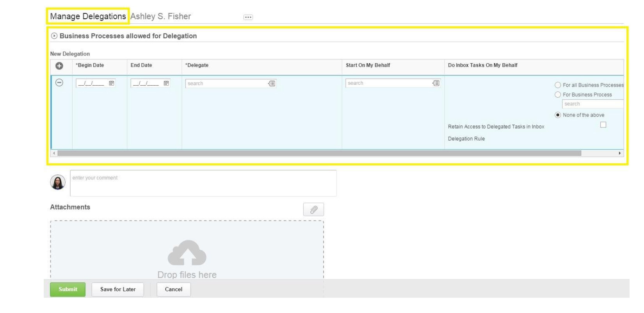The height and width of the screenshot is (313, 644).
Task: Remove the delegation row with minus icon
Action: pos(59,82)
